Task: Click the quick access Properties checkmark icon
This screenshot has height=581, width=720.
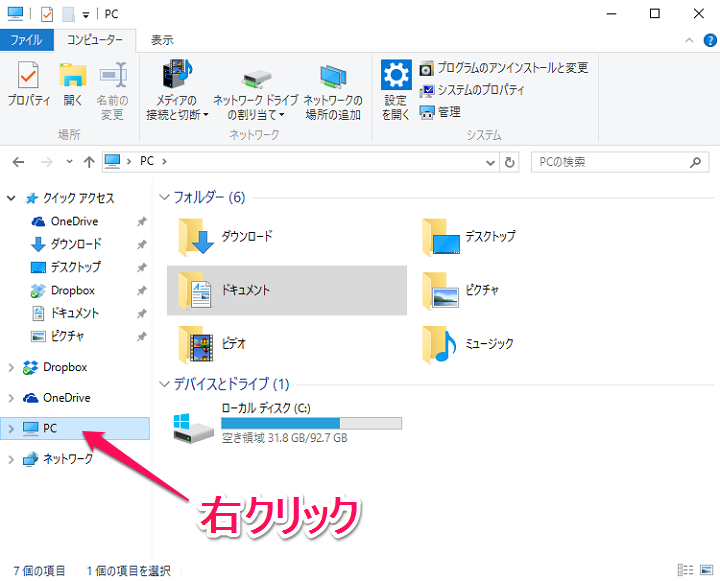Action: 47,14
